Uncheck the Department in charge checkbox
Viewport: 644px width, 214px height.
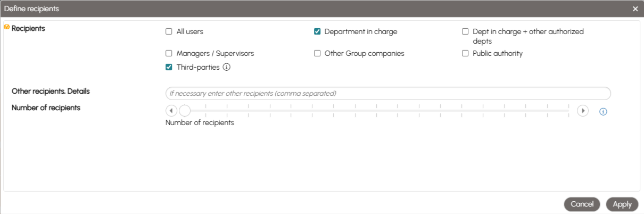click(x=317, y=31)
